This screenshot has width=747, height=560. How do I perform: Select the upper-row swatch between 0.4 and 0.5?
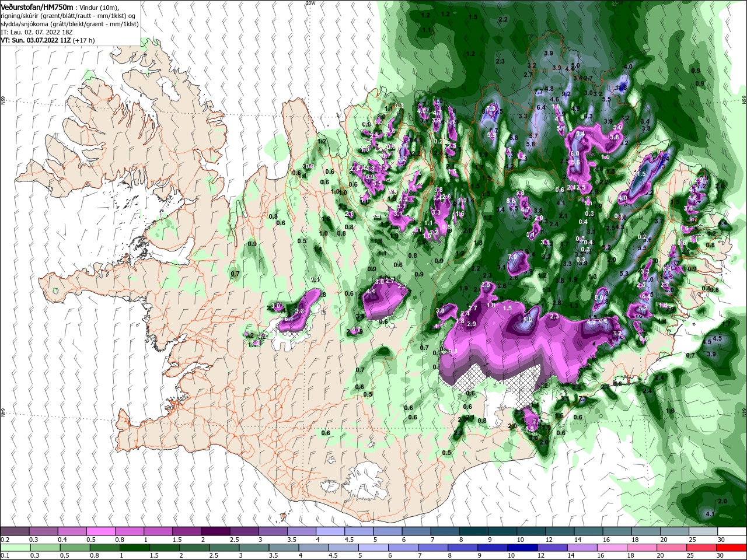(72, 531)
